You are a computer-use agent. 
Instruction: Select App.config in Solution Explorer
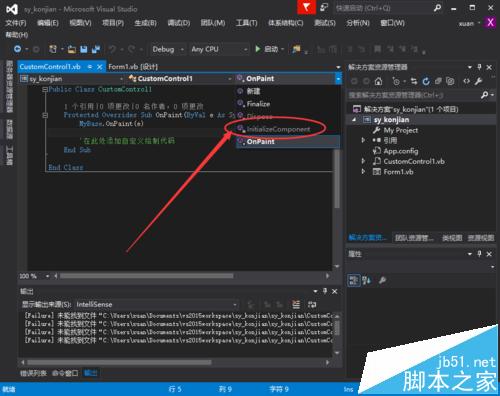(x=401, y=151)
